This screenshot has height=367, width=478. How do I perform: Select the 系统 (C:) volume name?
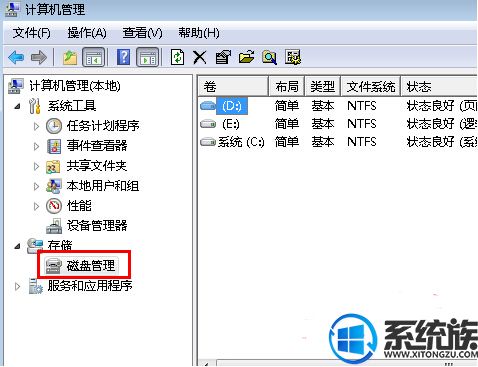coord(241,142)
